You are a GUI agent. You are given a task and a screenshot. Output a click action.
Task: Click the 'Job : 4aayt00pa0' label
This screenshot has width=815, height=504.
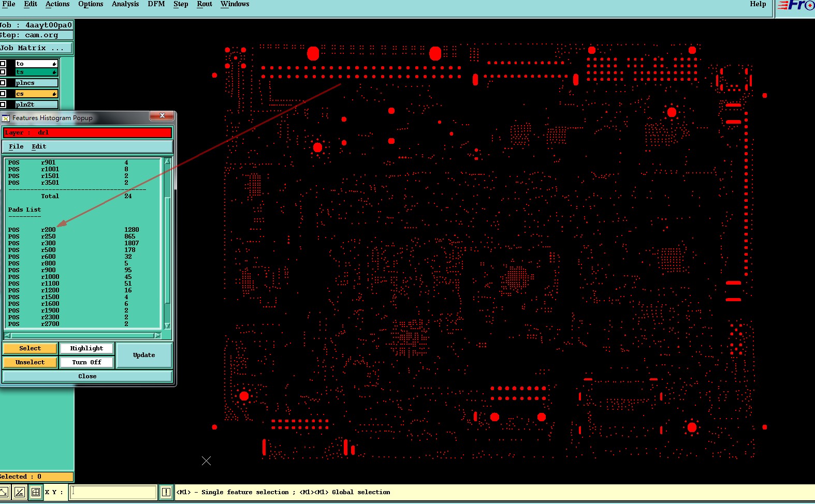[x=36, y=25]
